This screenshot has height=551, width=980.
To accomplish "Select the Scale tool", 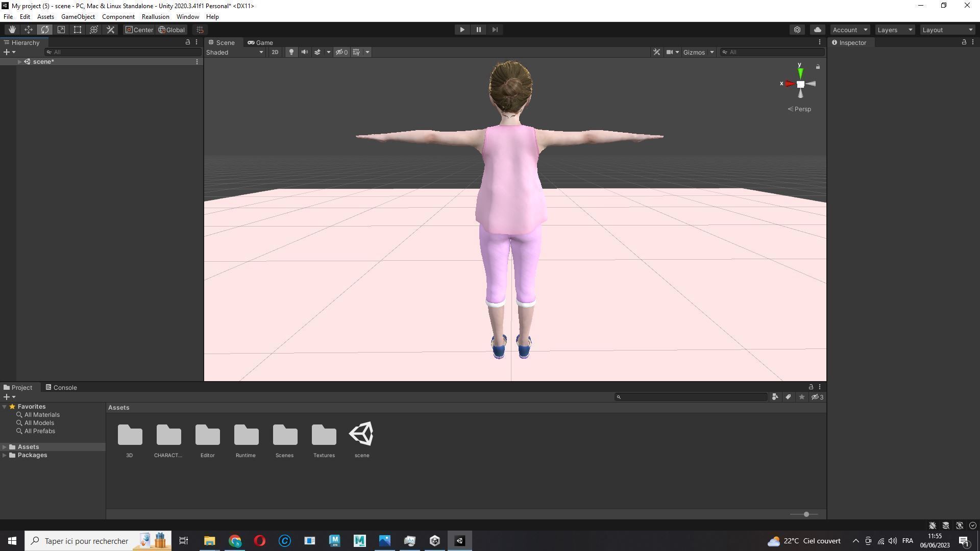I will (61, 30).
